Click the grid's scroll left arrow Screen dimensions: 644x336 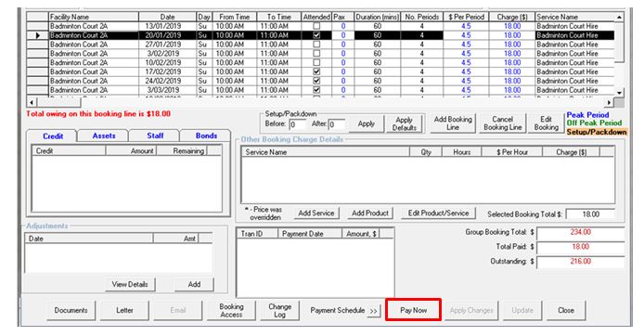pyautogui.click(x=32, y=102)
